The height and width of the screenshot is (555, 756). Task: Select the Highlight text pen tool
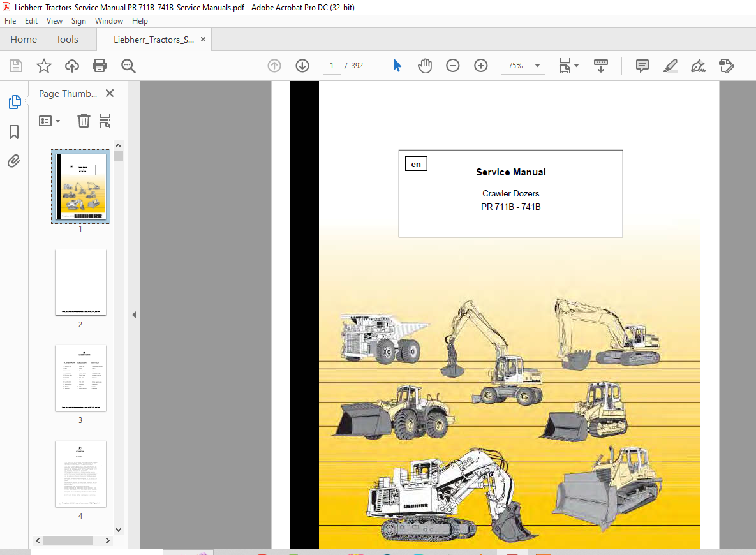click(x=670, y=66)
